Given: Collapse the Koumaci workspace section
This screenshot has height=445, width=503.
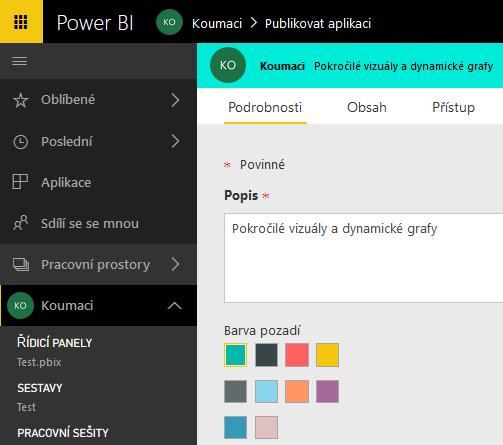Looking at the screenshot, I should [175, 305].
